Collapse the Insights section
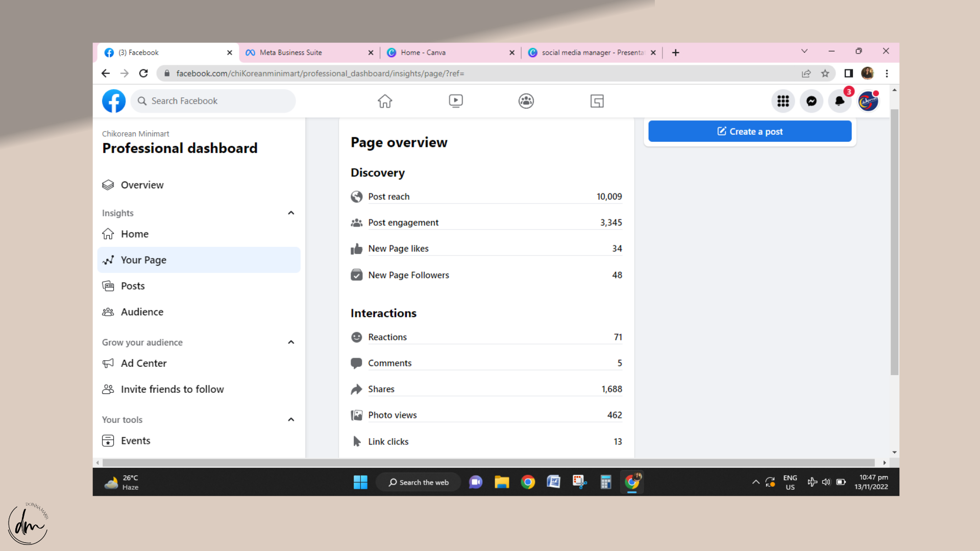This screenshot has height=551, width=980. click(x=291, y=213)
